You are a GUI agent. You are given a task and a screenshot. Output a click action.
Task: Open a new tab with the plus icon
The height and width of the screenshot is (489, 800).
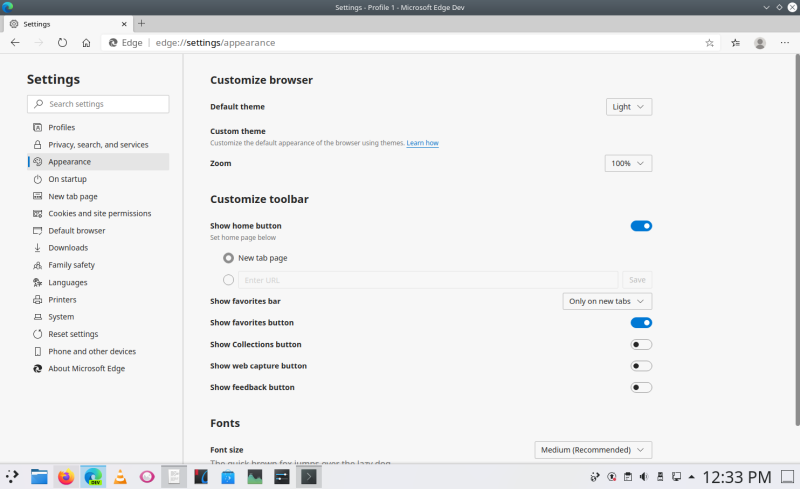click(141, 23)
